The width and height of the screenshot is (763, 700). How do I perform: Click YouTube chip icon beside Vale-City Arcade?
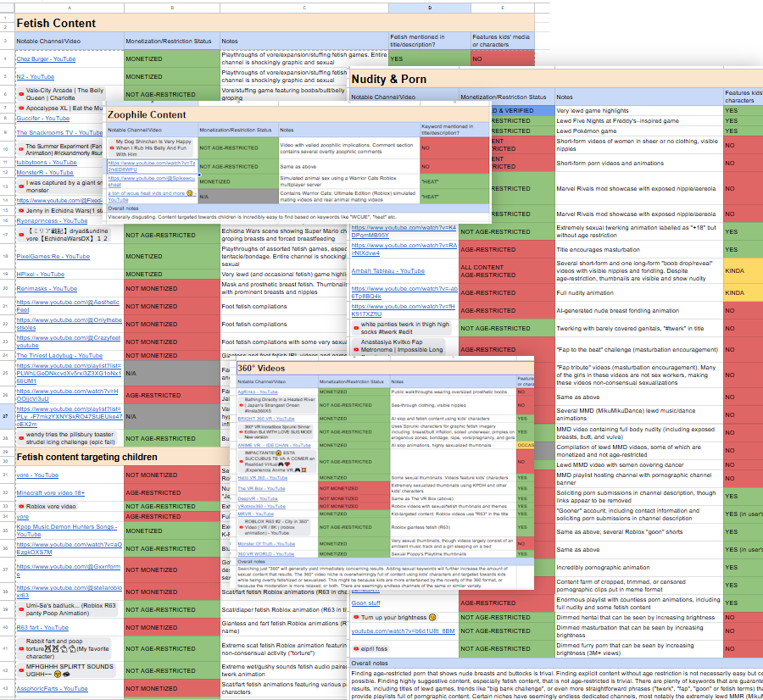21,94
